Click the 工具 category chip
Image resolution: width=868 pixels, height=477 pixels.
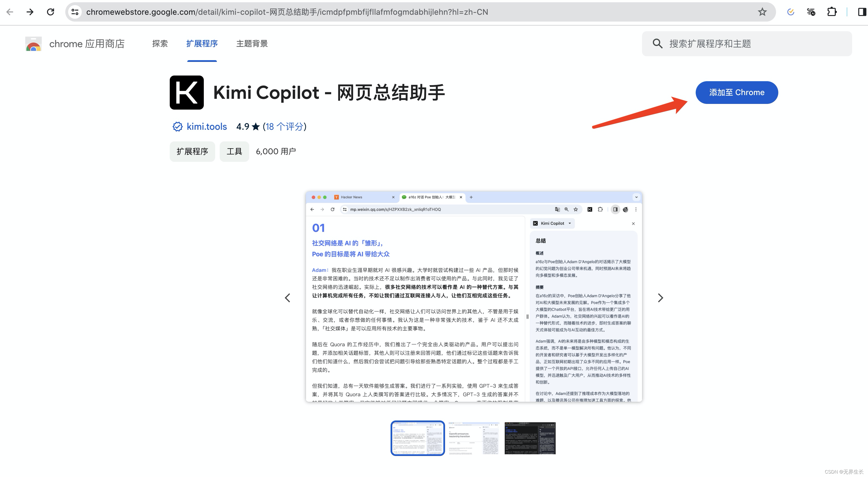pyautogui.click(x=234, y=151)
